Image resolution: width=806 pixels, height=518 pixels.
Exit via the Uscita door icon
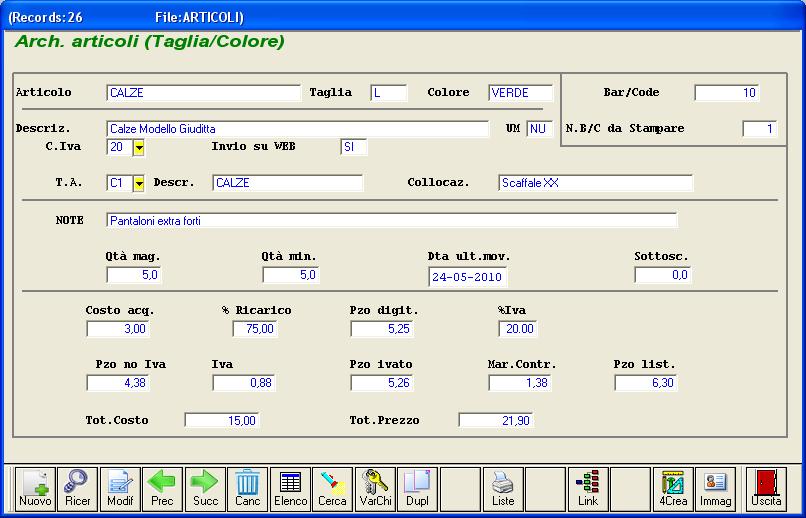click(766, 489)
